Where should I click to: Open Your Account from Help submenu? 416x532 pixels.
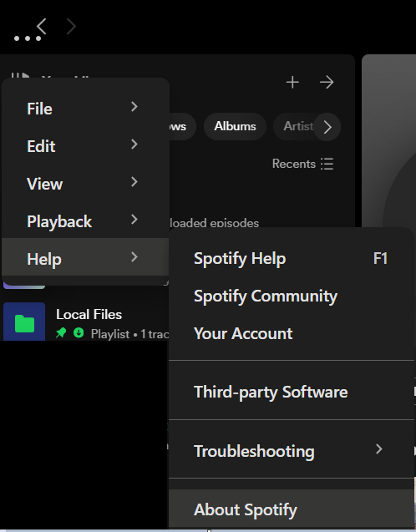coord(292,333)
